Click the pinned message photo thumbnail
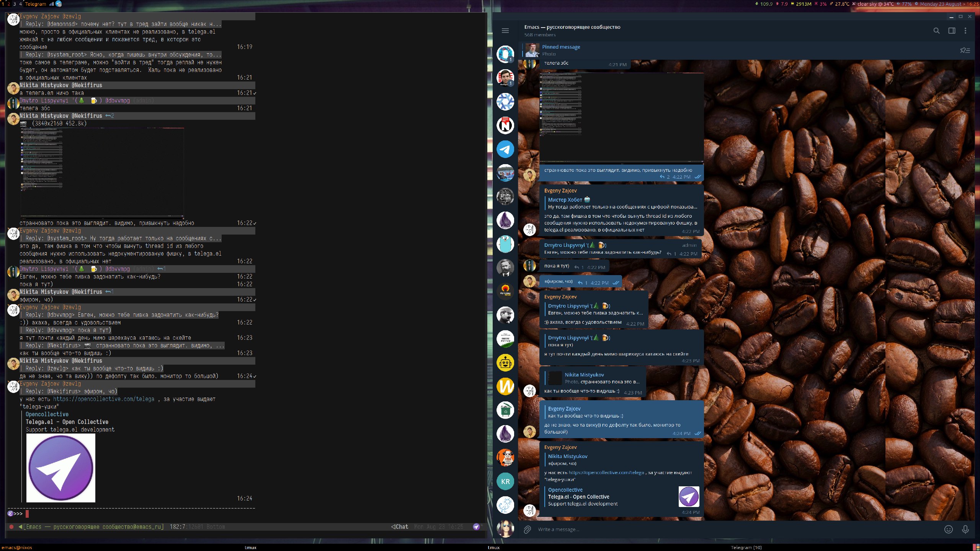The image size is (980, 551). click(532, 50)
